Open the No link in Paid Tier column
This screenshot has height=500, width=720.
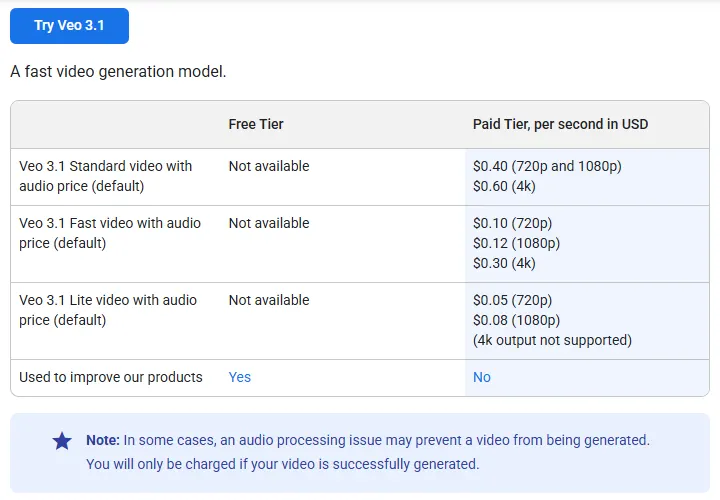point(482,377)
